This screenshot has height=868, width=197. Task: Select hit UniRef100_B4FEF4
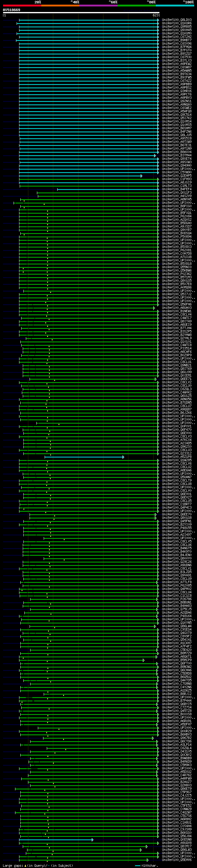pos(176,189)
